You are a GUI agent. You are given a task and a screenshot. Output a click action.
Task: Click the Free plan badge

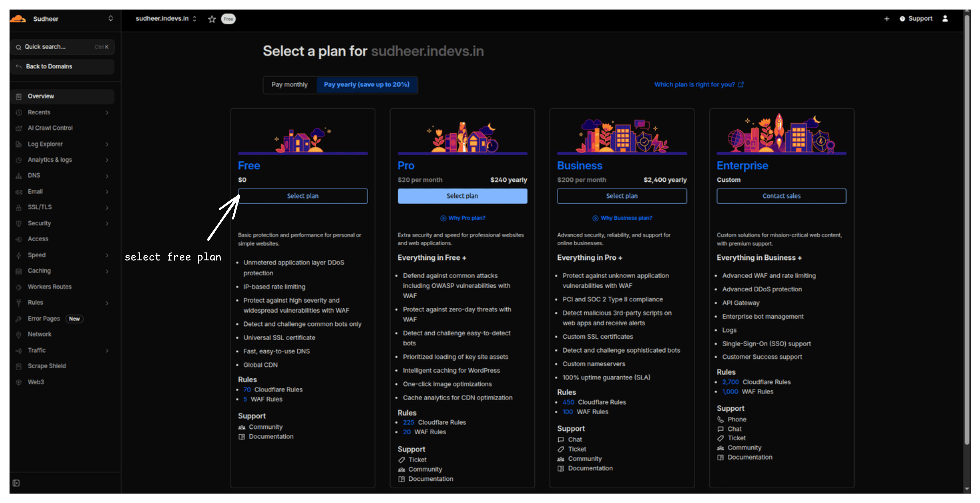pyautogui.click(x=228, y=19)
